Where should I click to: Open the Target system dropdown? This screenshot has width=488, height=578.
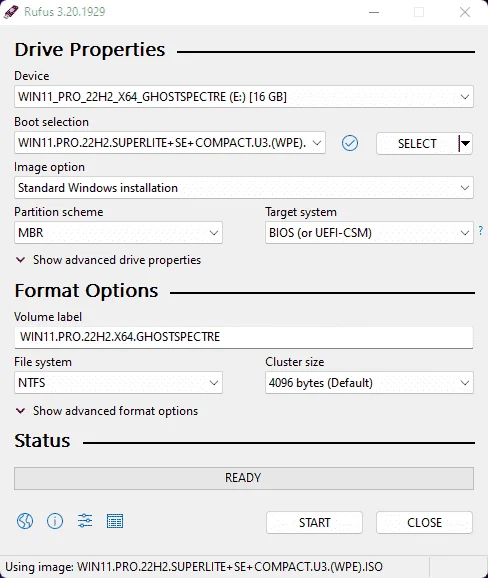tap(369, 233)
